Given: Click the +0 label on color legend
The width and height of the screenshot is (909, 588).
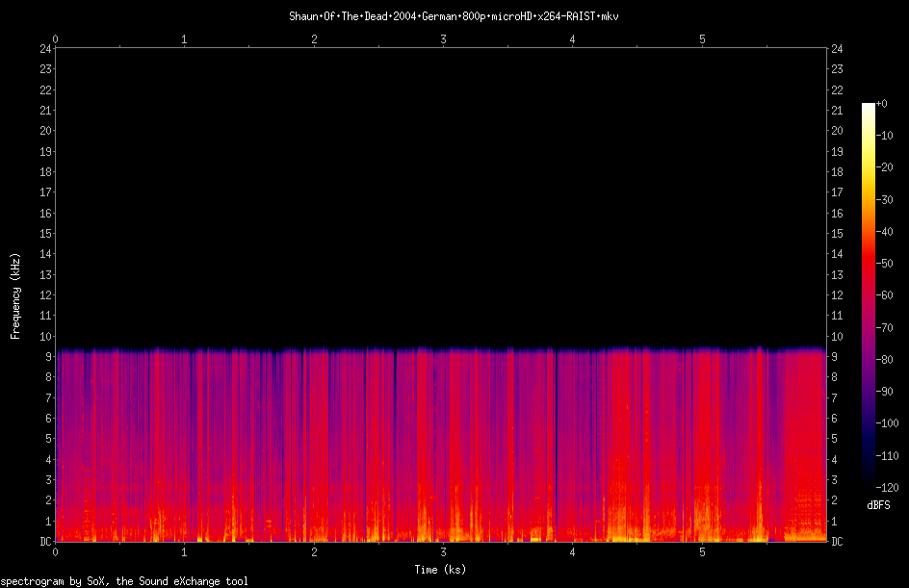Looking at the screenshot, I should pyautogui.click(x=882, y=104).
